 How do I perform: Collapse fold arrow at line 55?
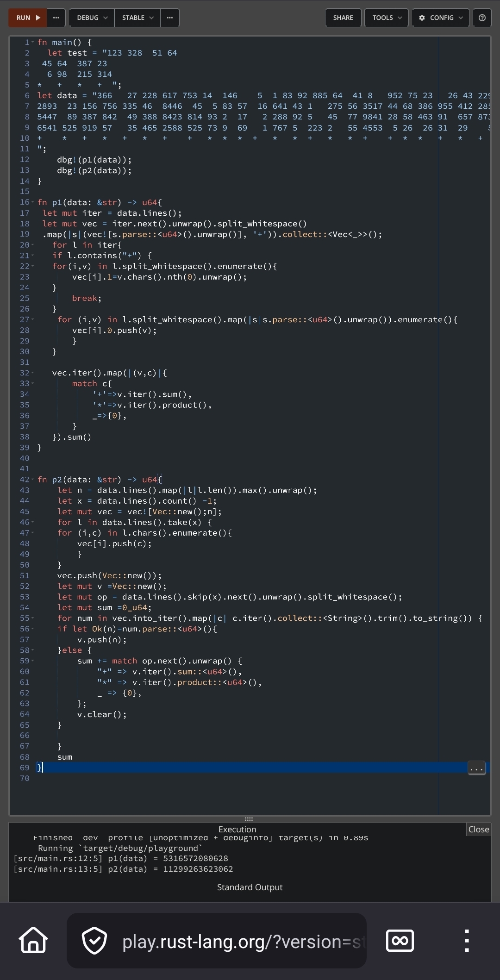click(x=33, y=618)
